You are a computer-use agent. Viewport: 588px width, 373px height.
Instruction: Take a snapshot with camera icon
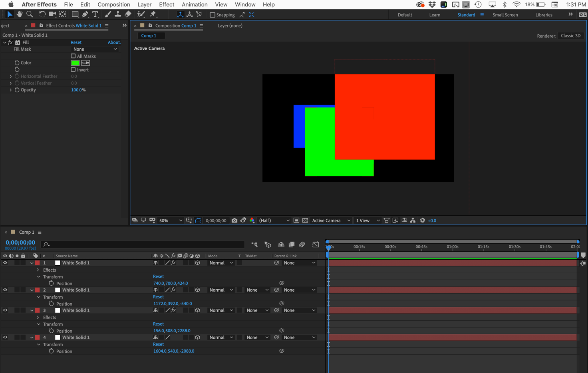(x=234, y=221)
